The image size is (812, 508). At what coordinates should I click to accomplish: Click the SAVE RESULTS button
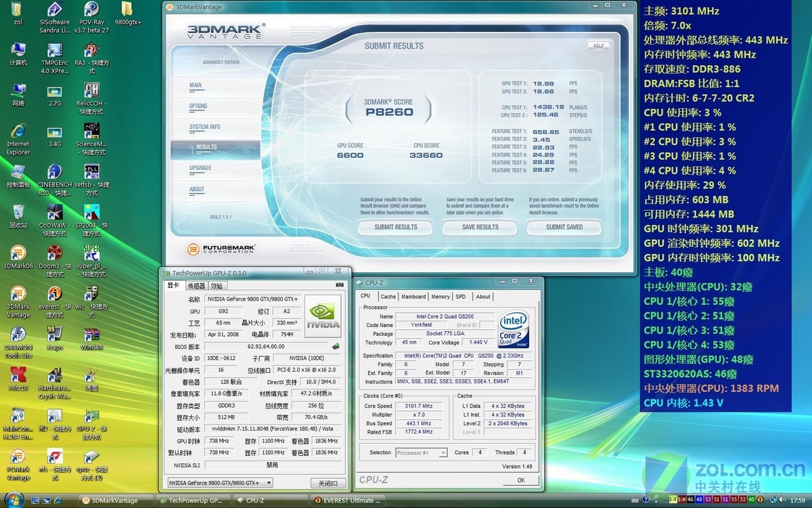point(480,227)
